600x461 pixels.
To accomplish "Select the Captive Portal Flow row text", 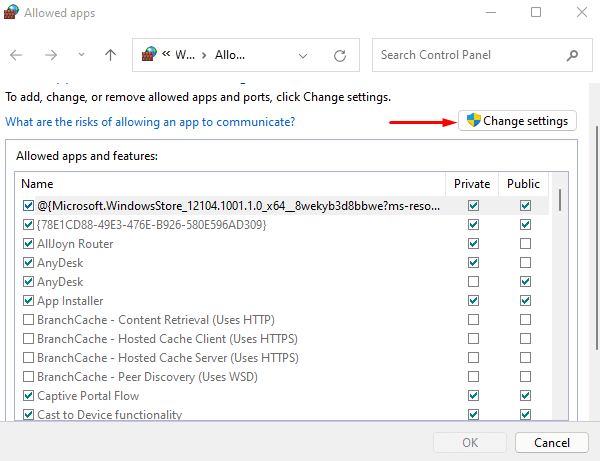I will pos(88,396).
